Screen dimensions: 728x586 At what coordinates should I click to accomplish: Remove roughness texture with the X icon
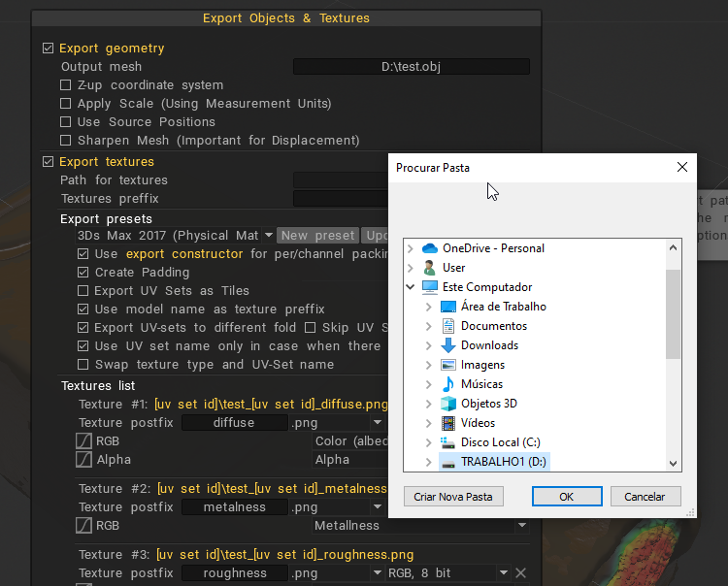point(520,573)
